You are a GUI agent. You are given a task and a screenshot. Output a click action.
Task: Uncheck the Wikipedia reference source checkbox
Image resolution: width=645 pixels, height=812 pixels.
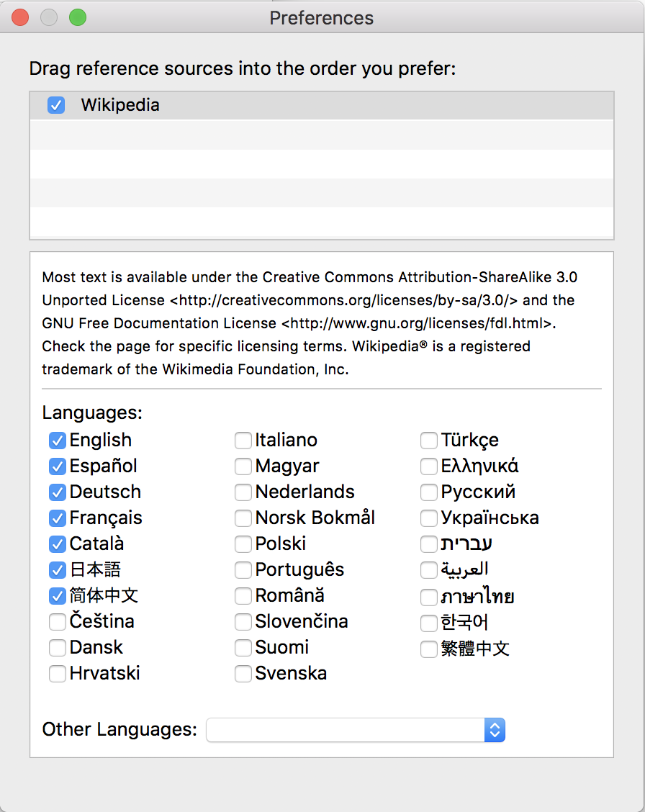click(56, 105)
